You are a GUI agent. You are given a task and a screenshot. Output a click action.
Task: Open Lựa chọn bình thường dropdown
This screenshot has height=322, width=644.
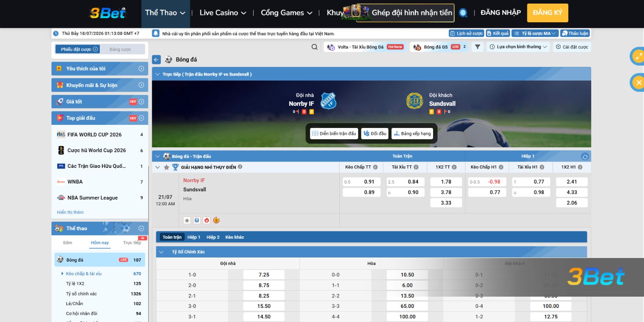point(518,47)
